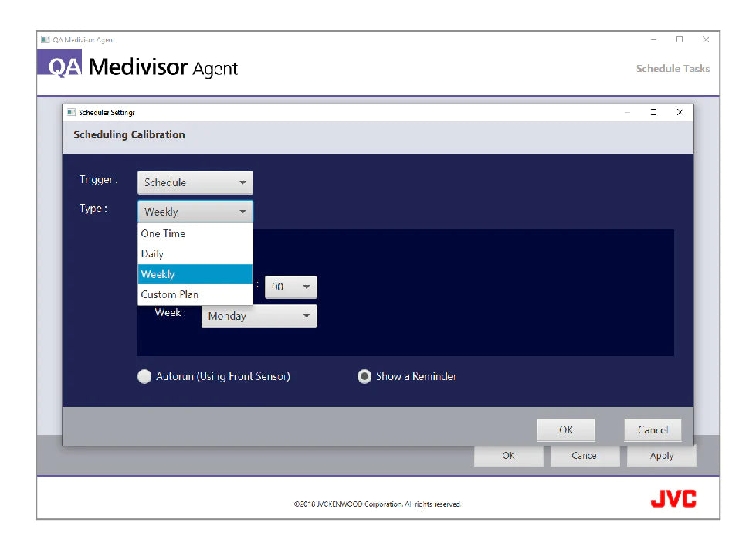Select the Show a Reminder radio button
Viewport: 756px width, 550px height.
(364, 377)
